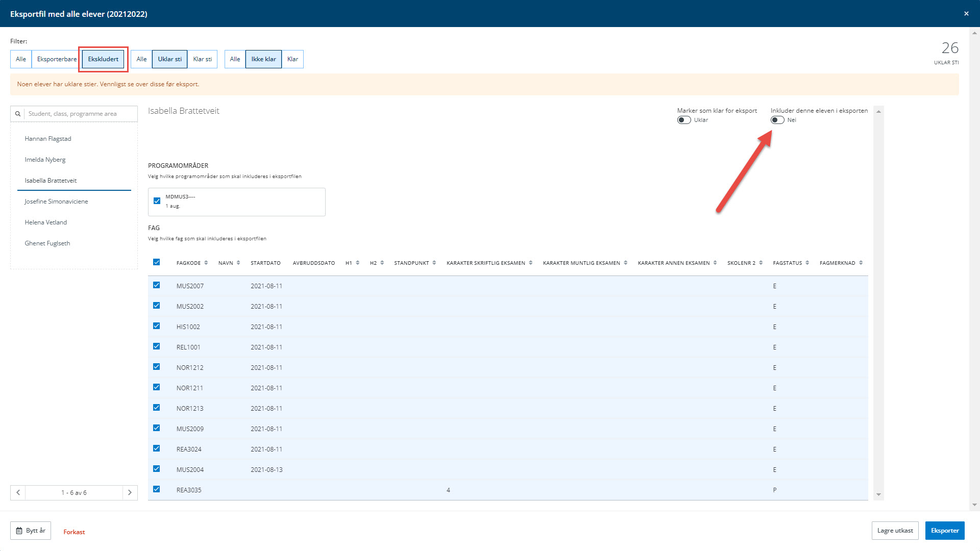Screen dimensions: 980x551
Task: Click the 26 uklar sti counter
Action: [x=950, y=48]
